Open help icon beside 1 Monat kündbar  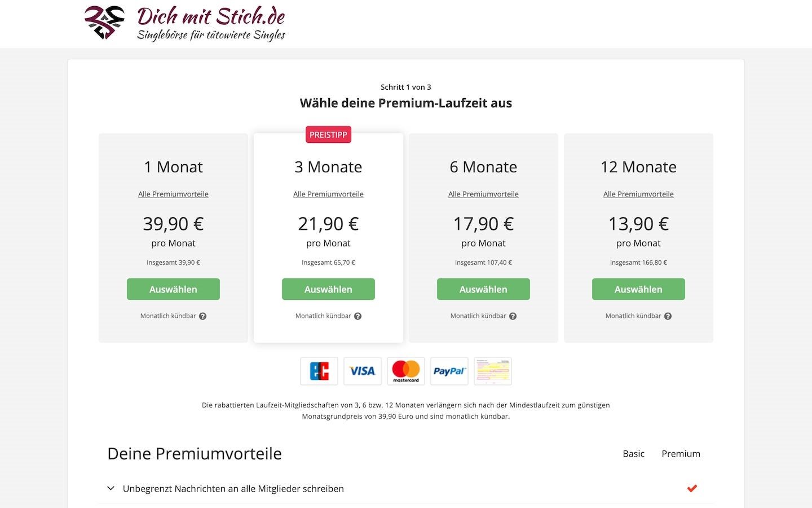[202, 316]
